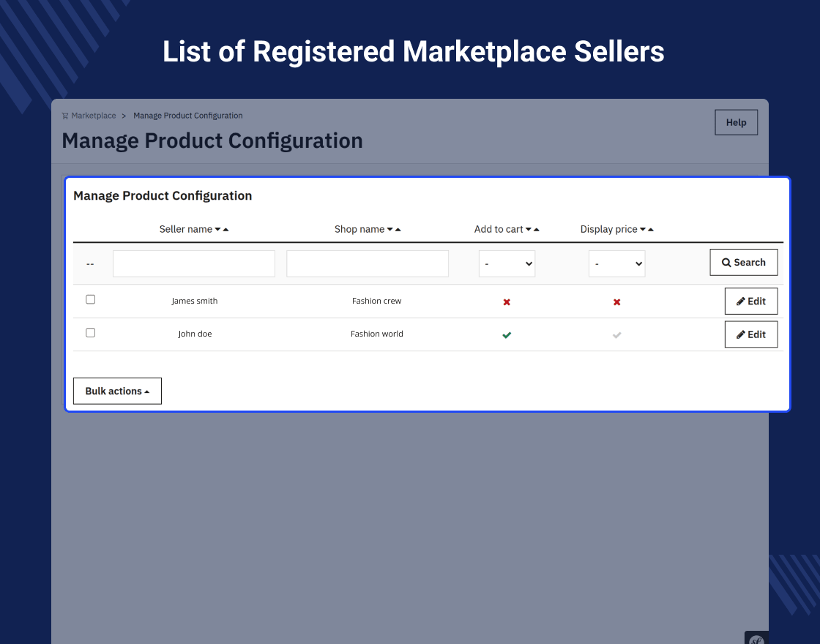The image size is (820, 644).
Task: Click the 'Display price' column header text
Action: tap(608, 230)
